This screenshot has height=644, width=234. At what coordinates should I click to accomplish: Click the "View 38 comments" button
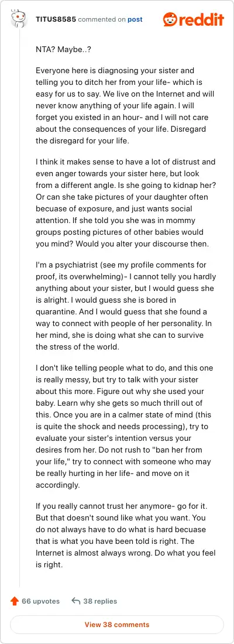[x=117, y=625]
